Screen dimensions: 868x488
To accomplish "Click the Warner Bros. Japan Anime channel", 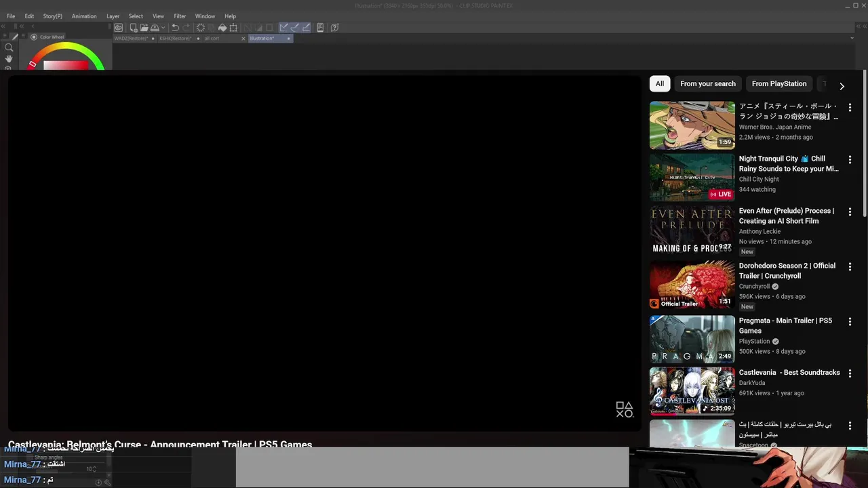I will (x=775, y=127).
